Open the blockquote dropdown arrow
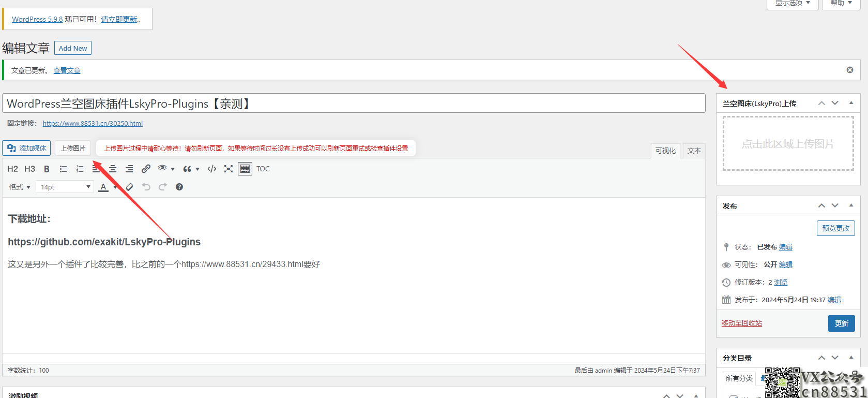 (x=197, y=169)
